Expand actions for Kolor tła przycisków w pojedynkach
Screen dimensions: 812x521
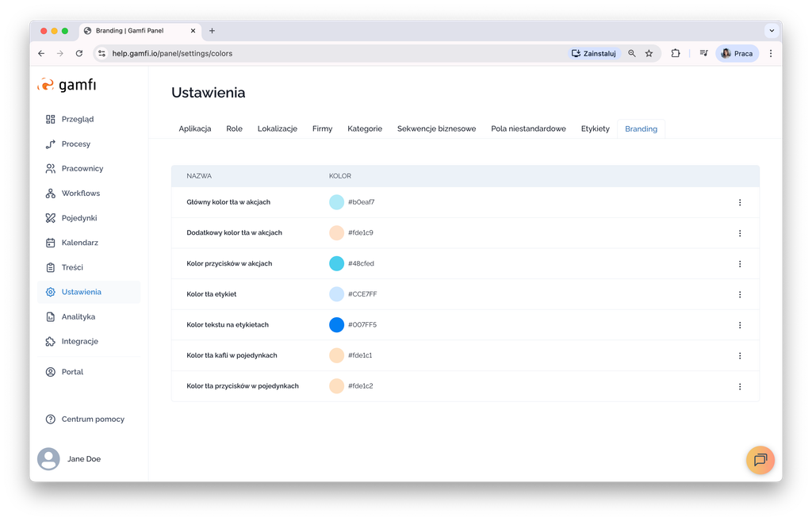coord(740,386)
